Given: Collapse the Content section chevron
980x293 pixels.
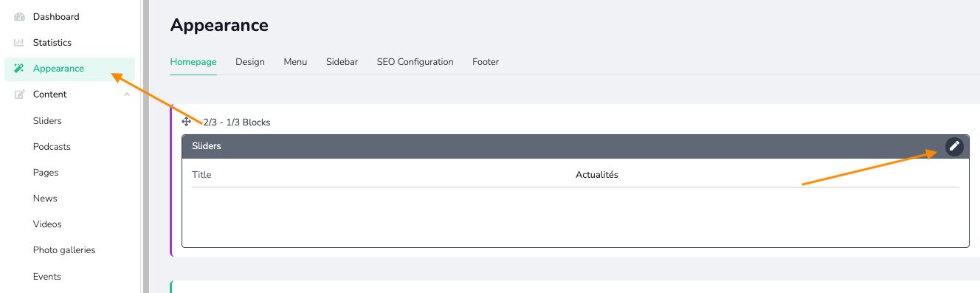Looking at the screenshot, I should (127, 94).
